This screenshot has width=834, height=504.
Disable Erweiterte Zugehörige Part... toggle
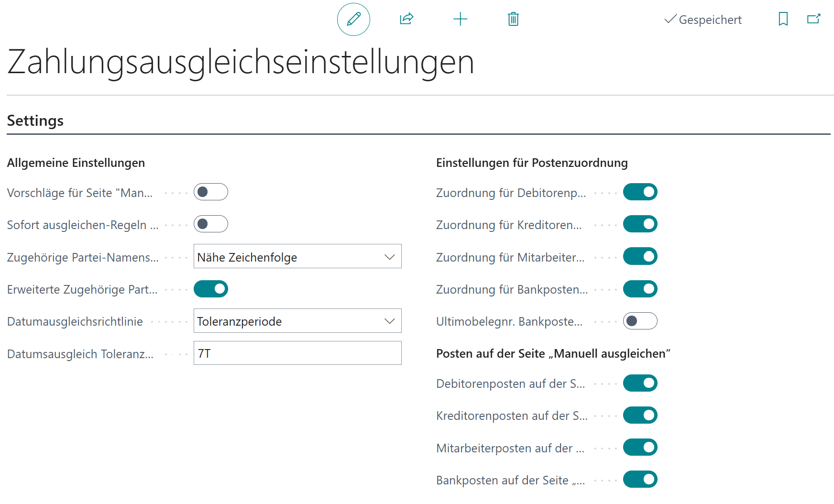(211, 289)
